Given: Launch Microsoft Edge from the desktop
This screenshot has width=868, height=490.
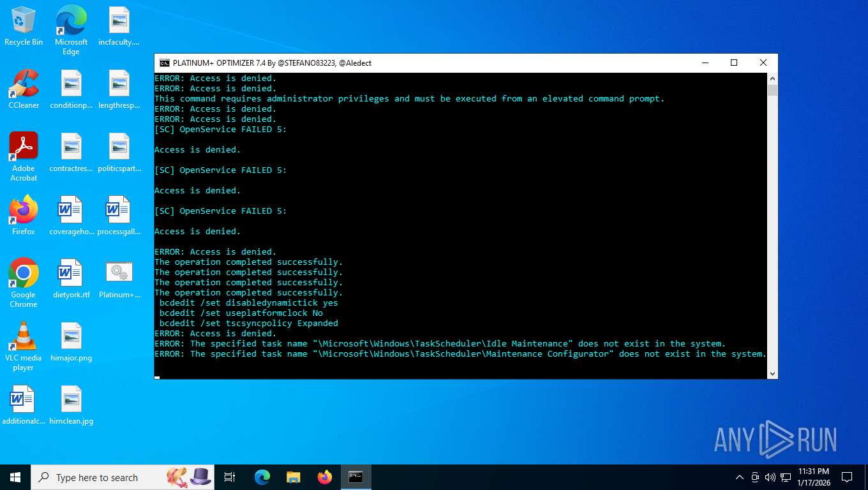Looking at the screenshot, I should point(71,30).
